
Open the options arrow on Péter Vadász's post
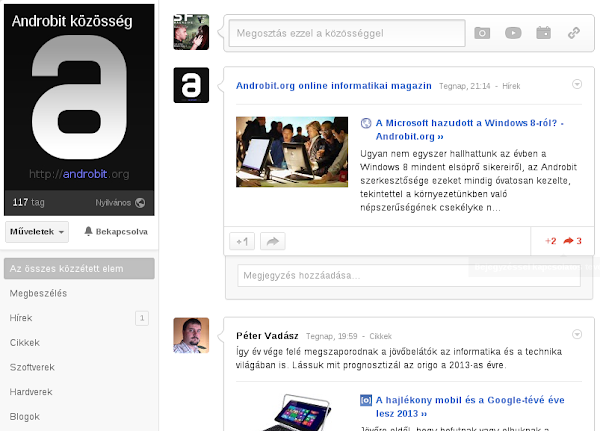click(x=577, y=334)
